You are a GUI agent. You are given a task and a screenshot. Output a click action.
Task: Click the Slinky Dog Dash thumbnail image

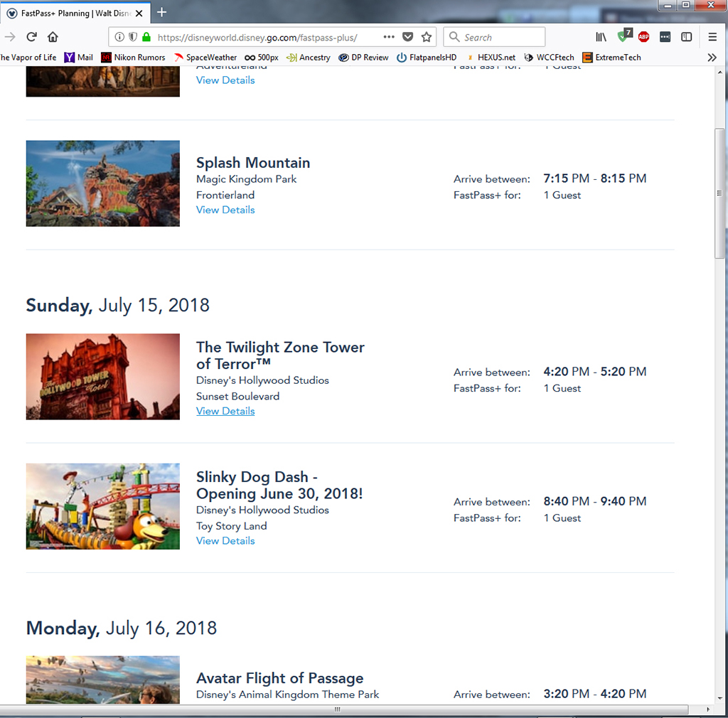[102, 506]
